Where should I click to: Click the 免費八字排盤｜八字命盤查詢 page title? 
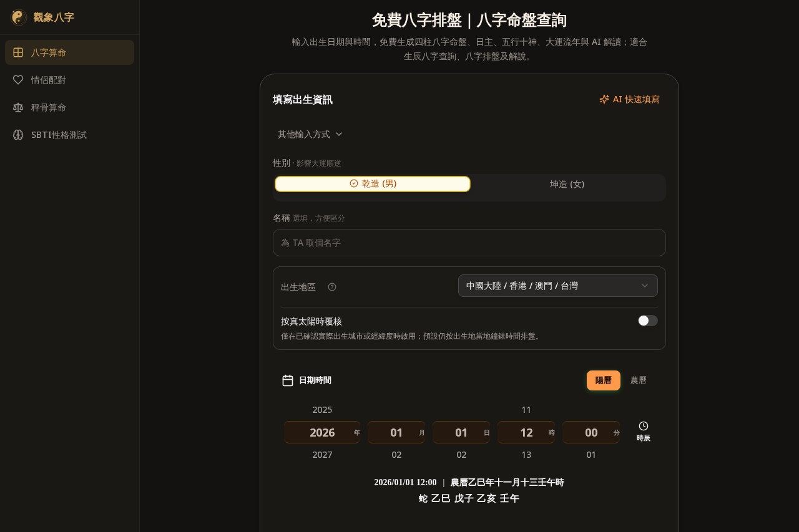(469, 20)
